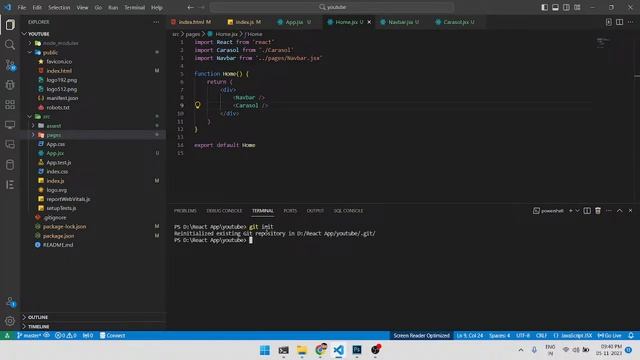640x360 pixels.
Task: Open the Explorer view in activity bar
Action: [x=10, y=25]
